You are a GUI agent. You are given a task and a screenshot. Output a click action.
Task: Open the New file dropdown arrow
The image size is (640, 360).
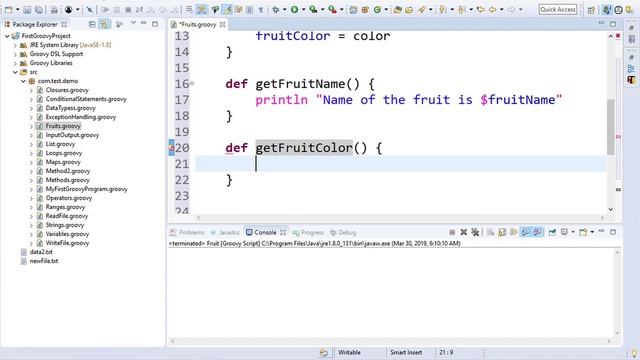18,9
